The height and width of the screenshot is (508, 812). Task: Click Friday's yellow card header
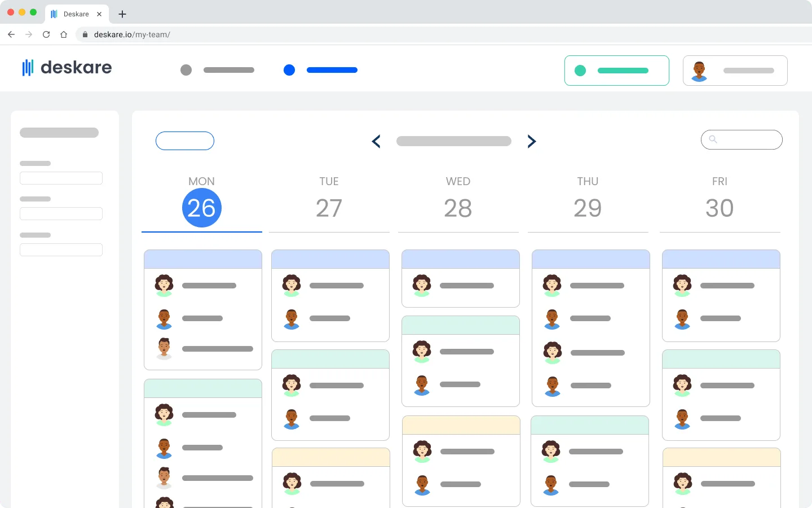pyautogui.click(x=722, y=457)
